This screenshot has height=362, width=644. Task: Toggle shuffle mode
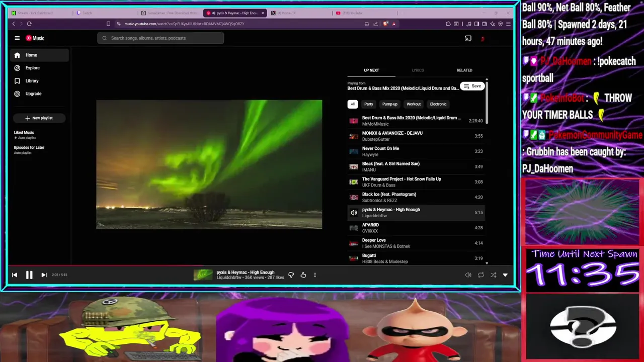pos(493,275)
